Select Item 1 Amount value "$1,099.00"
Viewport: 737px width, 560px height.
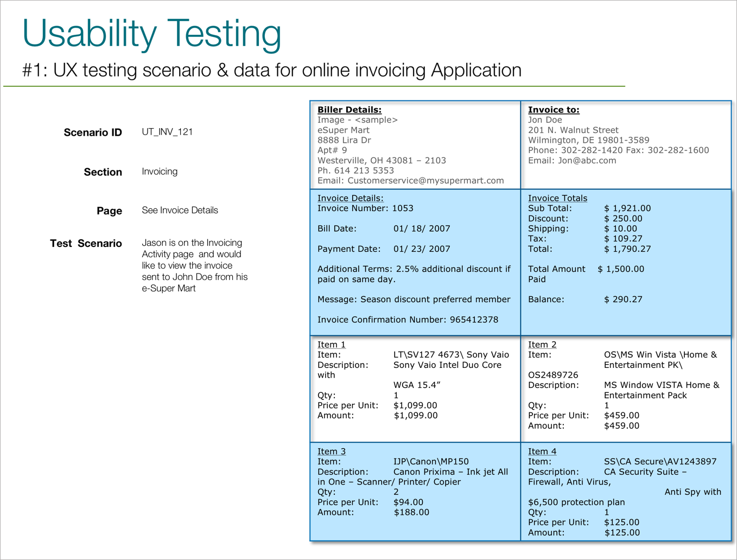pos(416,416)
